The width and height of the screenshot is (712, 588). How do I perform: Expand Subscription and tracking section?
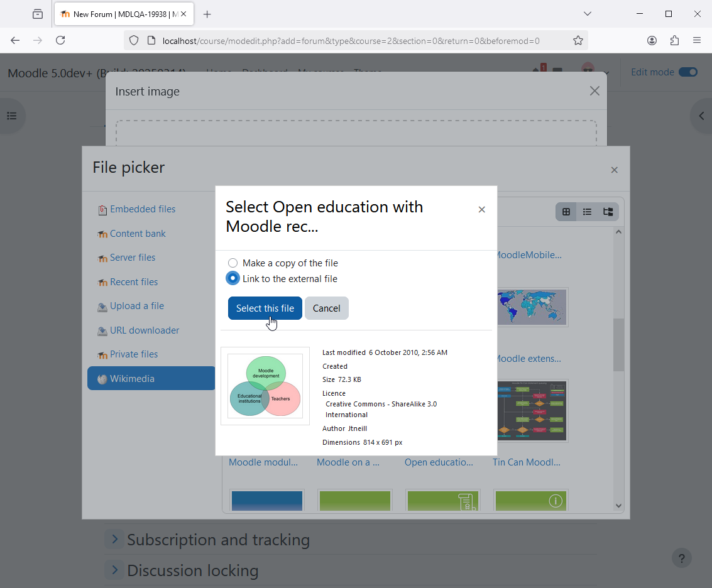115,539
